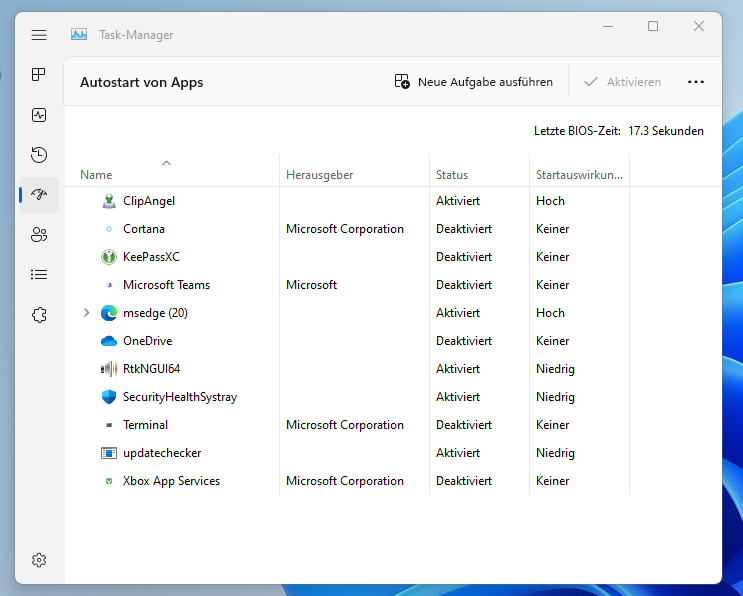The width and height of the screenshot is (743, 596).
Task: Click the msedge browser icon
Action: point(109,313)
